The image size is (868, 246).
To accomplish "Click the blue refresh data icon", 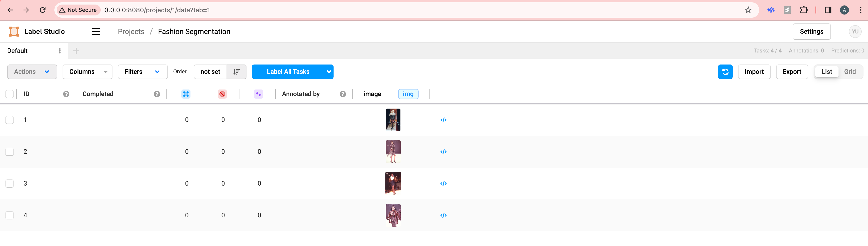I will tap(725, 72).
